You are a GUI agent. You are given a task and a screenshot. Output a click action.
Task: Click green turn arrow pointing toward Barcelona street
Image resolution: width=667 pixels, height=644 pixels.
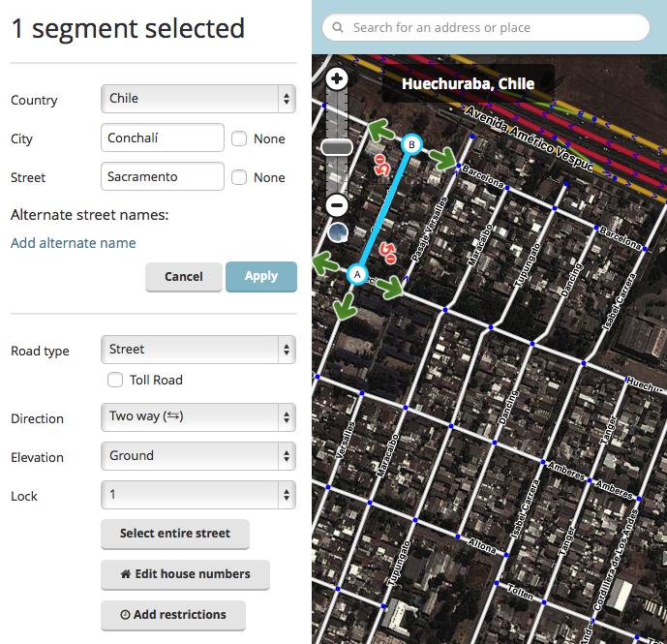444,160
